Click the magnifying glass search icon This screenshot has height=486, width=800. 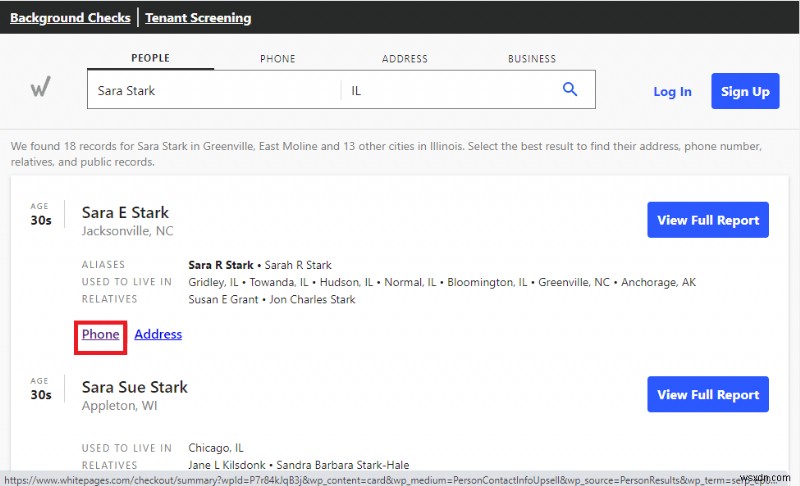570,90
